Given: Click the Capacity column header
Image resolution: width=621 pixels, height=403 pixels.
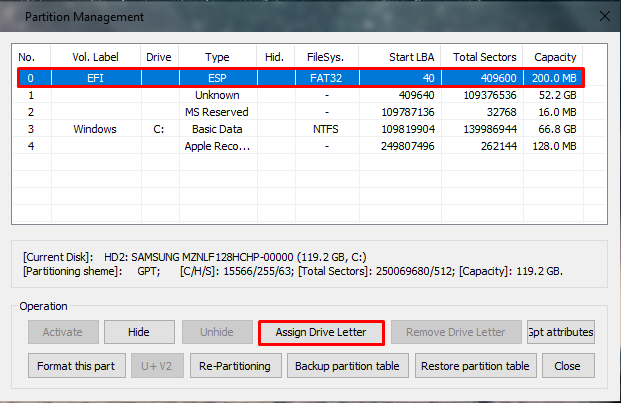Looking at the screenshot, I should (555, 57).
